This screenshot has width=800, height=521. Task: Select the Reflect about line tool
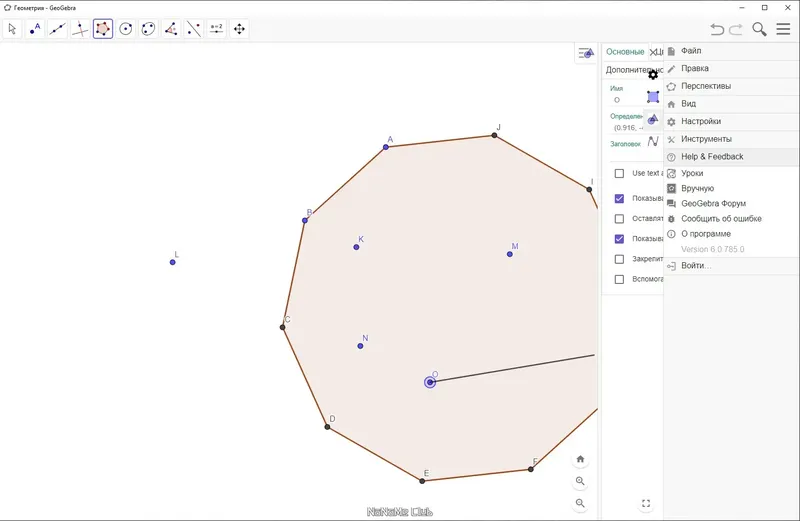click(x=193, y=29)
